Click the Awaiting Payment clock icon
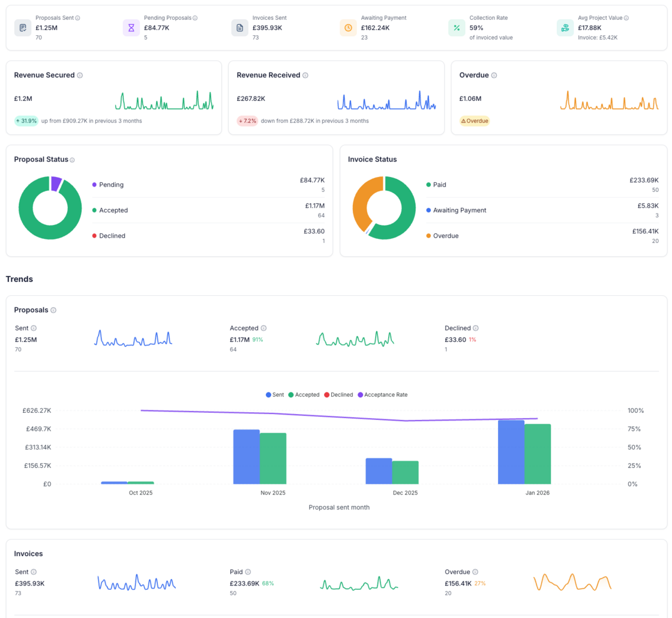The image size is (672, 618). (x=349, y=28)
